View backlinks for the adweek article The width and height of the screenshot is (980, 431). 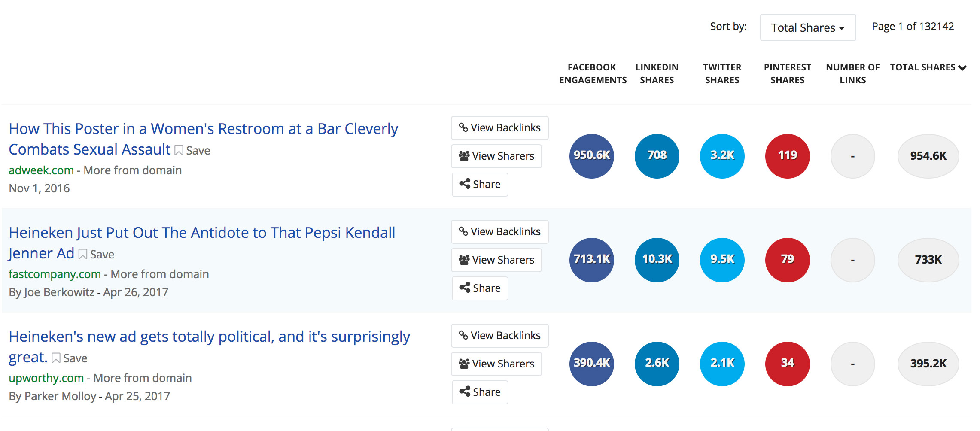tap(500, 128)
